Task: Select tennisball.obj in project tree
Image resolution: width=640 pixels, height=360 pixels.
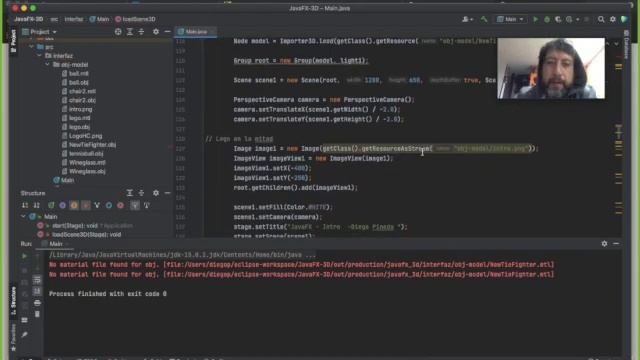Action: coord(82,153)
